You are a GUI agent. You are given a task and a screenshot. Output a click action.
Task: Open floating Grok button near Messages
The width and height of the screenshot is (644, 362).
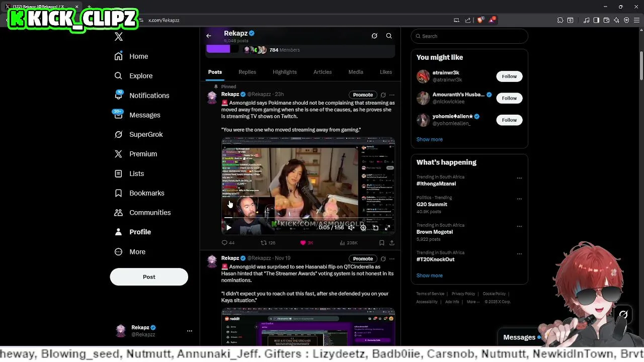tap(623, 315)
